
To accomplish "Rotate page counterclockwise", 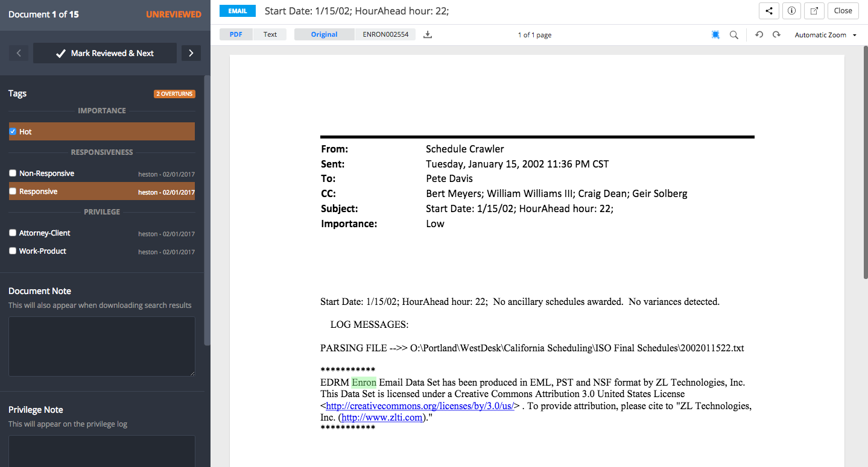I will click(x=759, y=35).
